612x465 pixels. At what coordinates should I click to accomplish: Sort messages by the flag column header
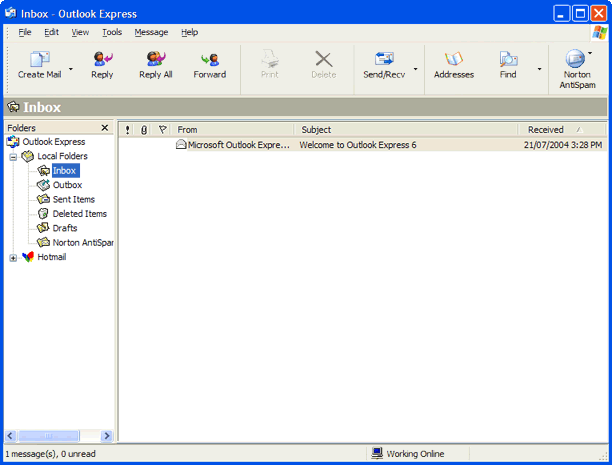163,130
